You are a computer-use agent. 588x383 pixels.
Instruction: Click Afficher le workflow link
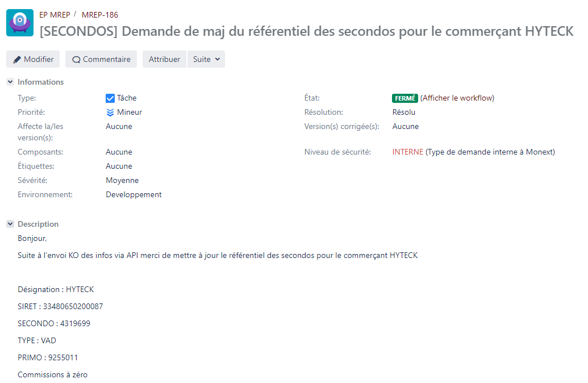tap(457, 98)
